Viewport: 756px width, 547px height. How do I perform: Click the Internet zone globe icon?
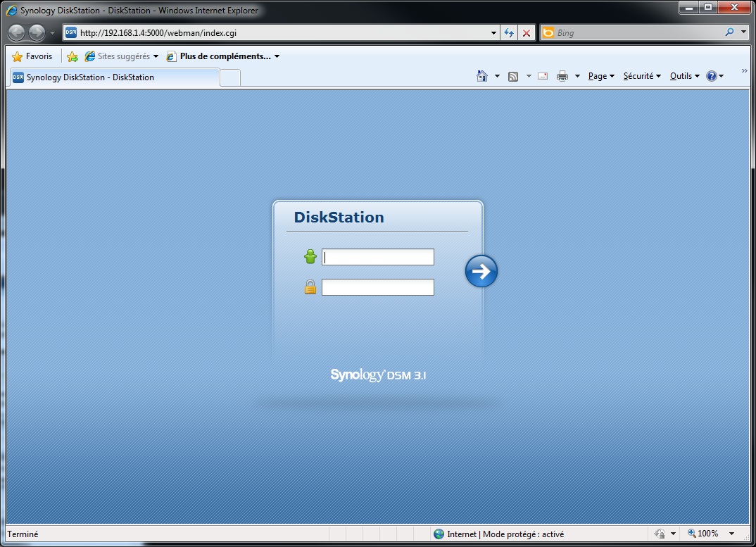(x=439, y=534)
